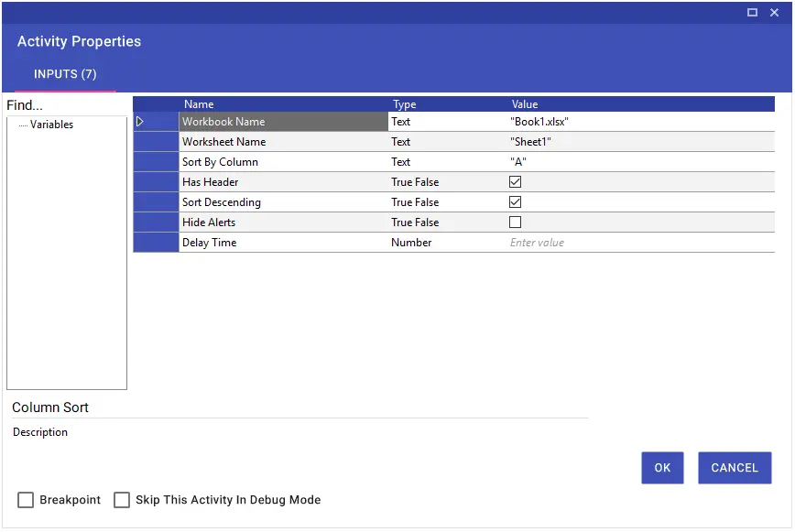
Task: Select the Sort By Column name cell
Action: point(283,162)
